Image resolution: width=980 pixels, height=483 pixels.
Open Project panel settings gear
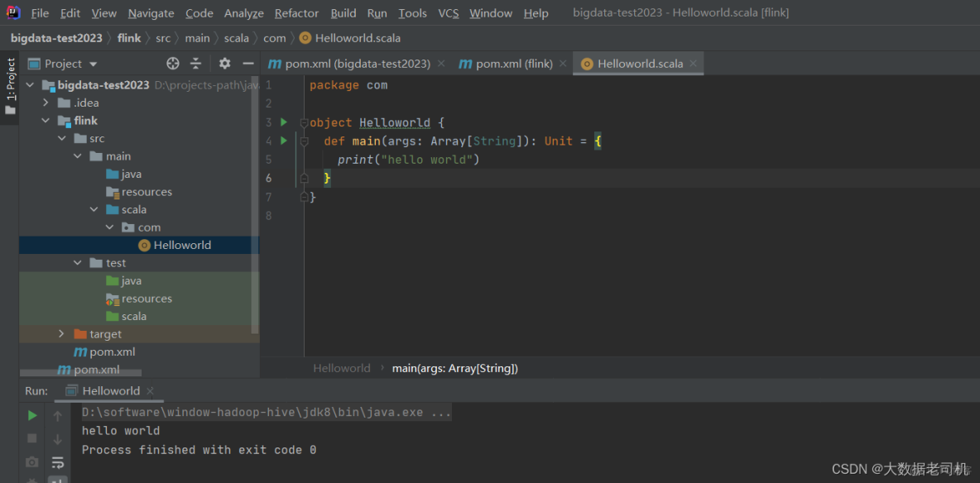click(224, 64)
